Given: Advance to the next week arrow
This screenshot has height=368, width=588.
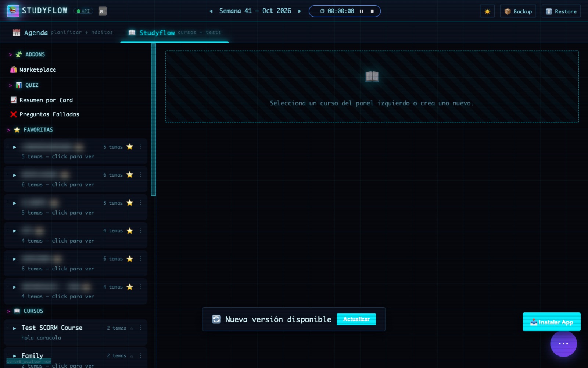Looking at the screenshot, I should [x=300, y=11].
